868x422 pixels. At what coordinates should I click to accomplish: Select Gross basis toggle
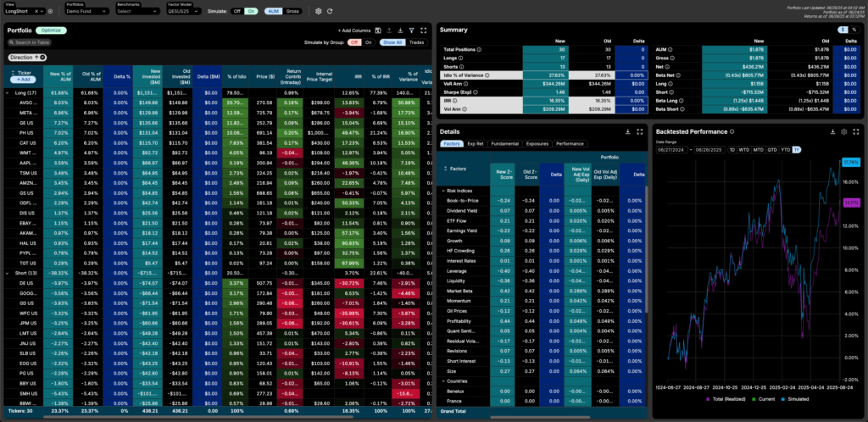click(x=292, y=11)
